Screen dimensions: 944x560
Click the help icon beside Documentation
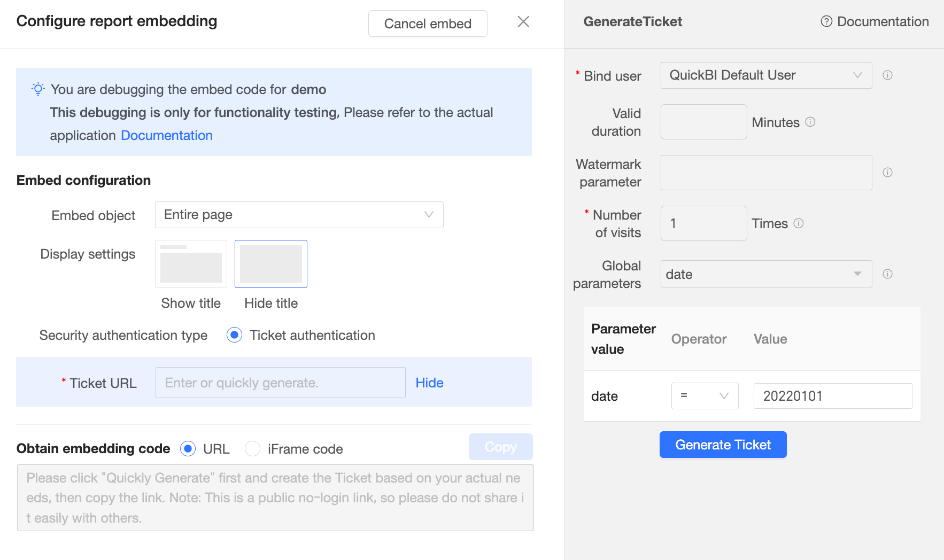[x=826, y=21]
